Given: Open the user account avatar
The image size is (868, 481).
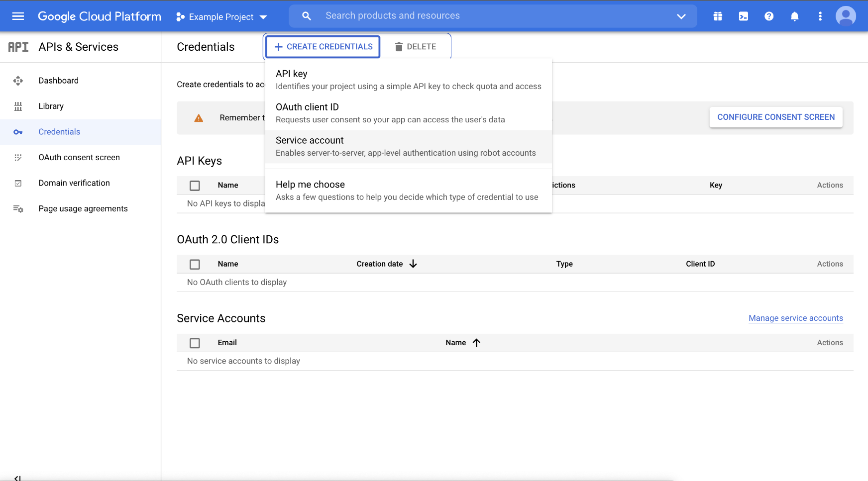Looking at the screenshot, I should coord(846,16).
